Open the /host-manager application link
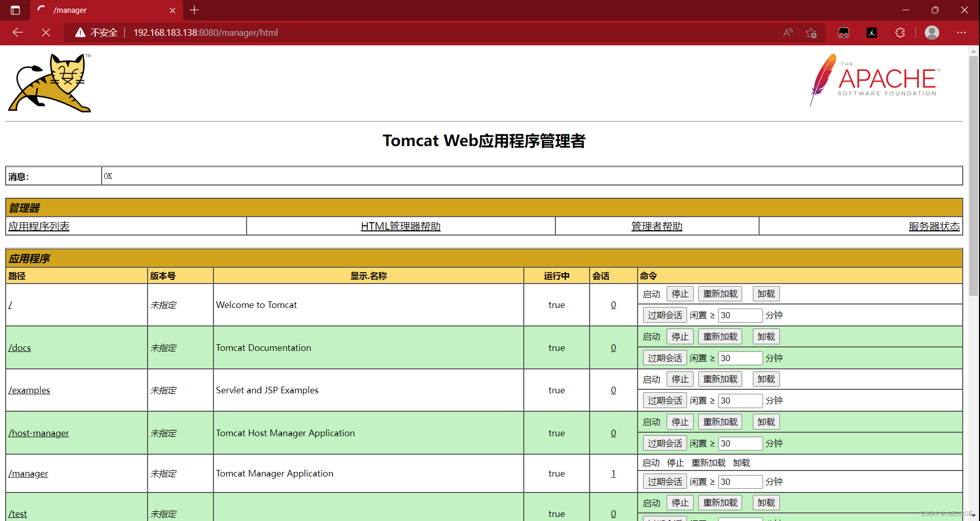The image size is (980, 521). [x=38, y=433]
